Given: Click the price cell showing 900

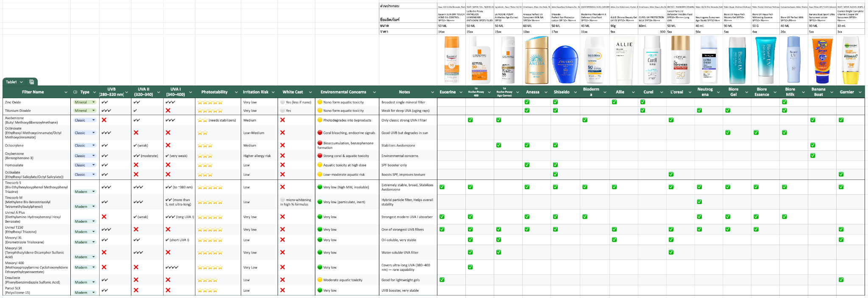Looking at the screenshot, I should point(652,32).
